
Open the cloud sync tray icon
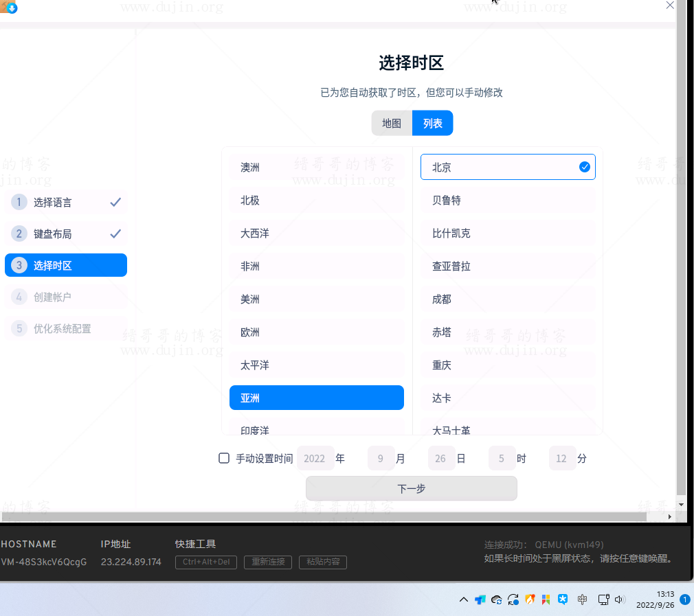pyautogui.click(x=497, y=600)
